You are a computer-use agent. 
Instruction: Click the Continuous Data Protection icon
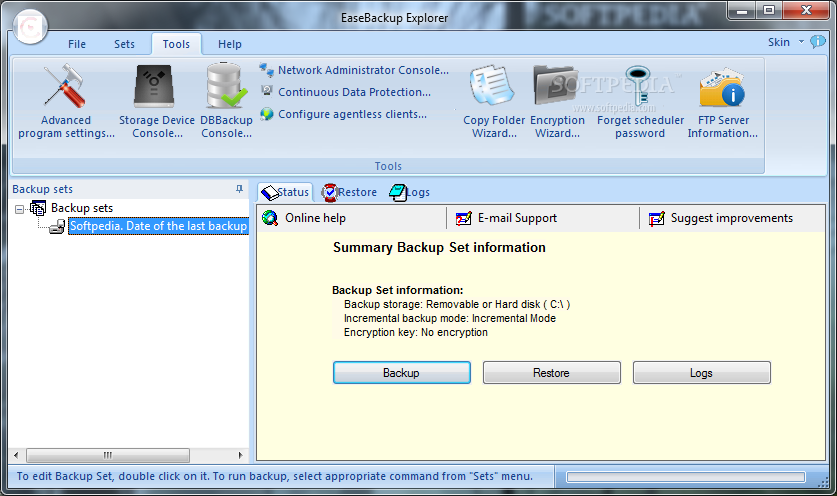[x=266, y=91]
